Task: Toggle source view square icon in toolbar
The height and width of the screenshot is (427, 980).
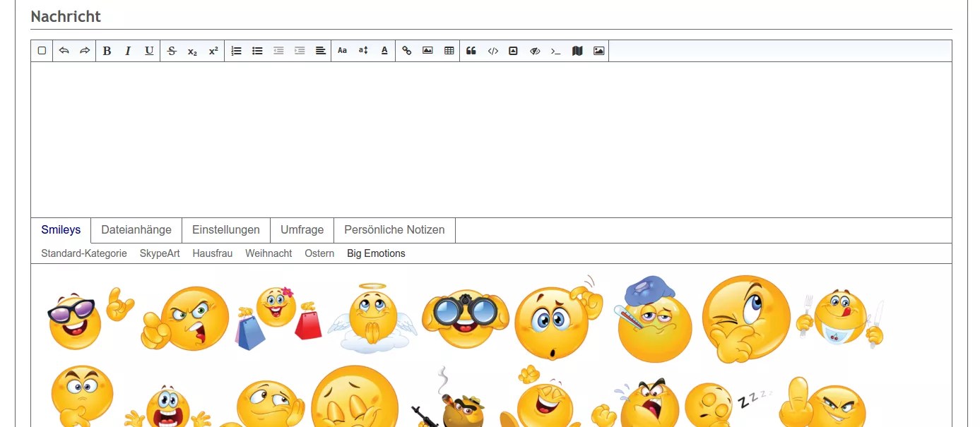Action: coord(42,51)
